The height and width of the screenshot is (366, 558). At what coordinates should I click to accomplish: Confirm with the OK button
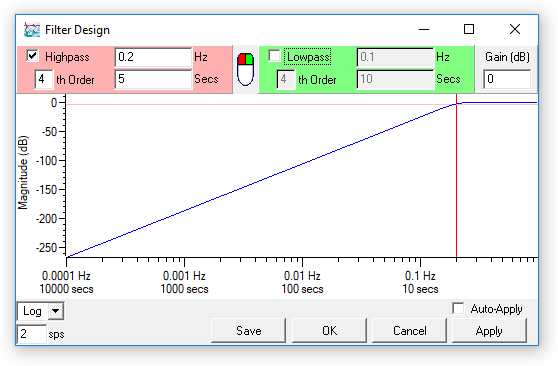coord(329,331)
